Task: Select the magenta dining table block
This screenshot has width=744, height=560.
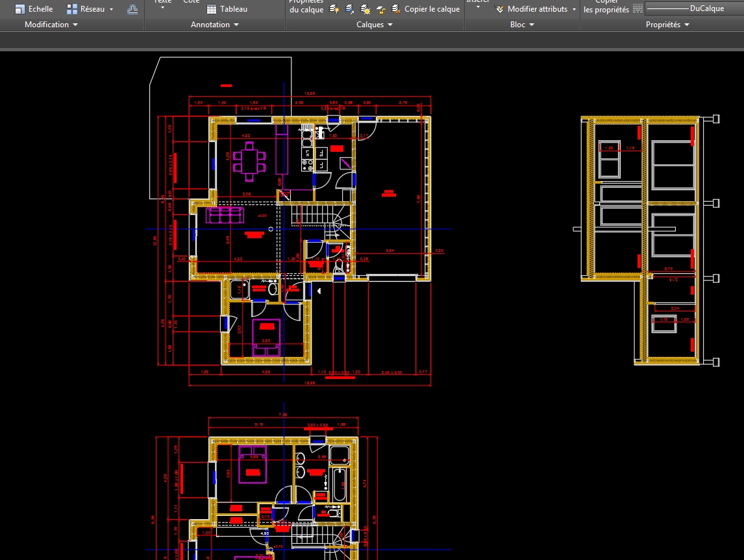Action: (x=249, y=161)
